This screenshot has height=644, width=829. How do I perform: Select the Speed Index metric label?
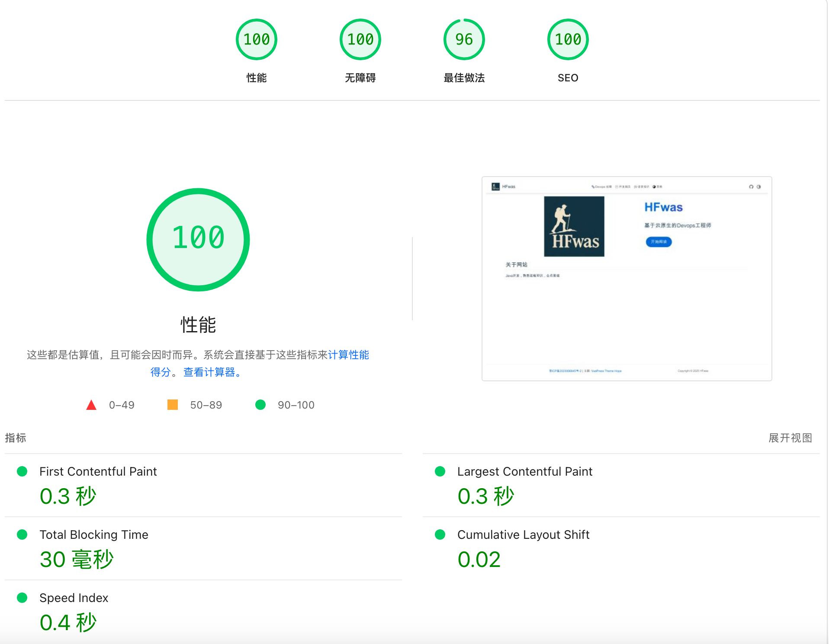(74, 598)
